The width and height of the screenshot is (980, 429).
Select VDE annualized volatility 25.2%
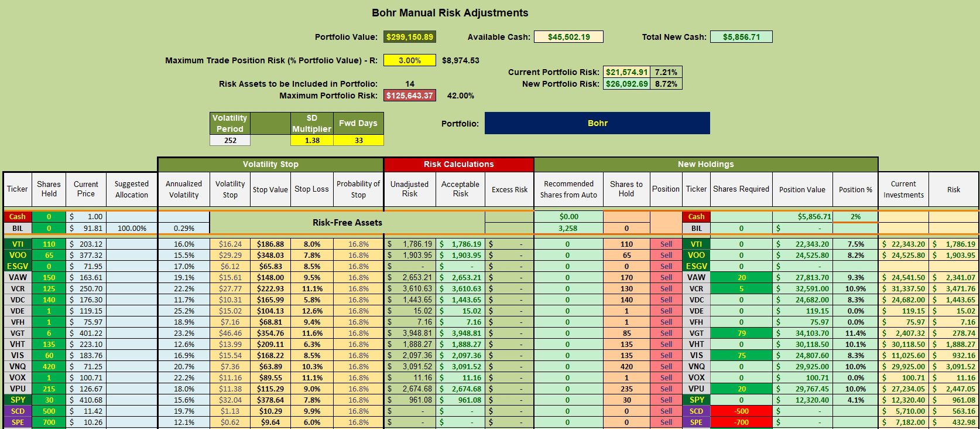[x=184, y=311]
